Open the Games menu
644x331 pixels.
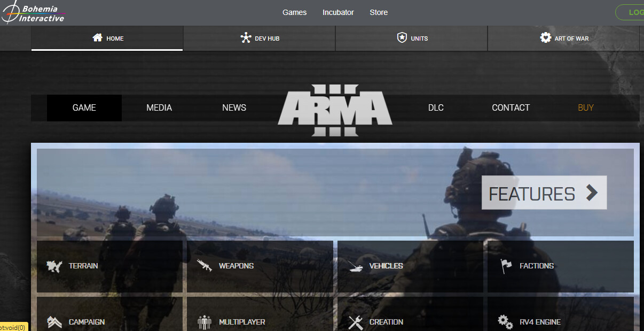coord(295,12)
